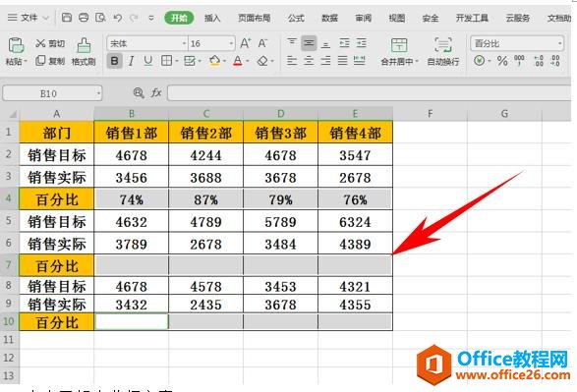Justify text alignment icon
The width and height of the screenshot is (577, 392).
343,60
